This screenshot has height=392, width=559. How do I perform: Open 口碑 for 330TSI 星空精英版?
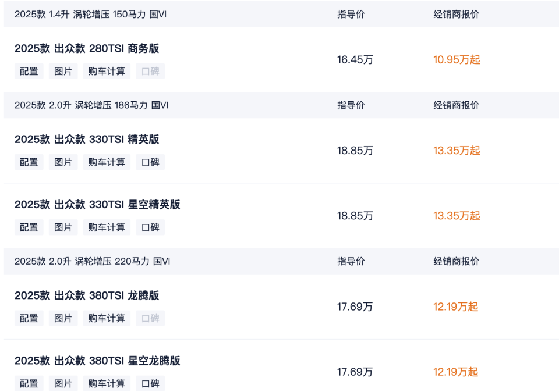pyautogui.click(x=150, y=227)
